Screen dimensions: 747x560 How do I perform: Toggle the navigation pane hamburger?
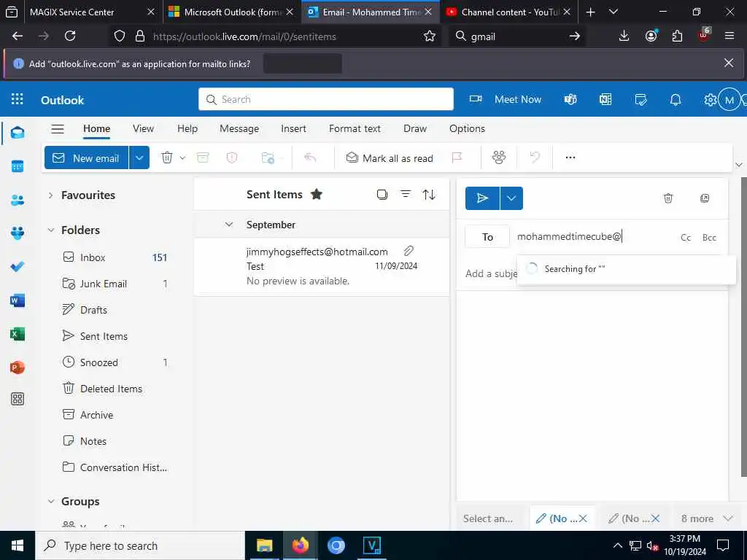(58, 128)
